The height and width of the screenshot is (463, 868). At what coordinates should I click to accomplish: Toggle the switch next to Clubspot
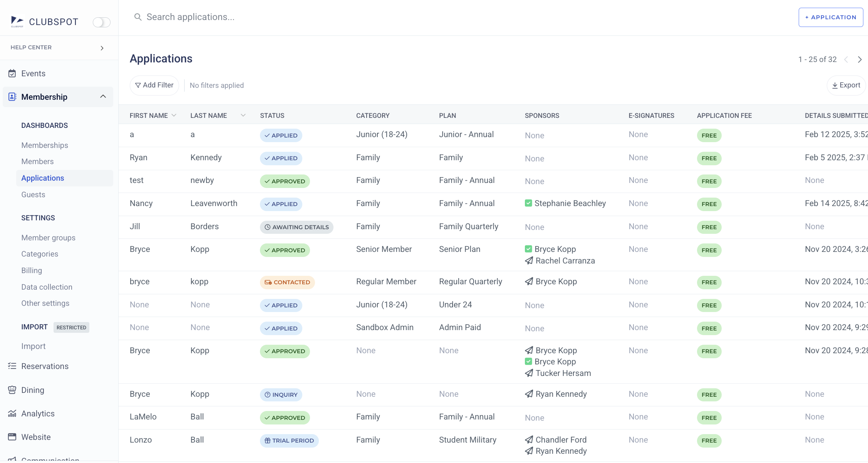coord(101,22)
